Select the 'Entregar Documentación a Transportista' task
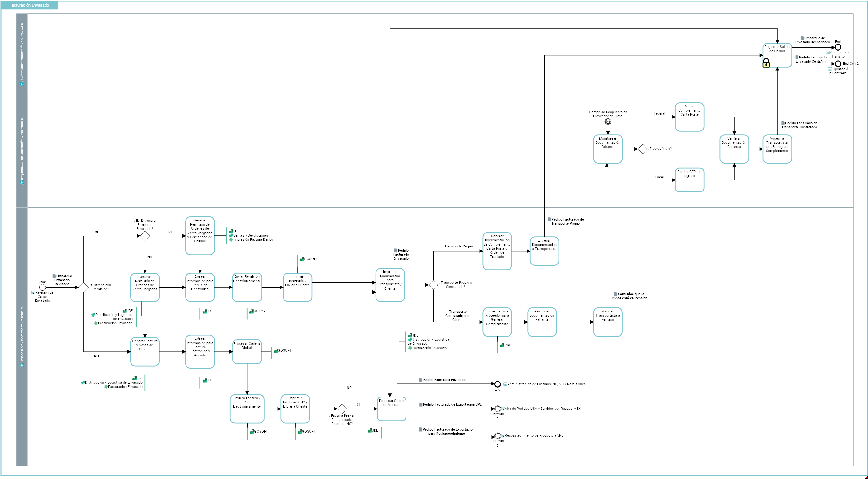Viewport: 868px width, 479px height. point(545,251)
